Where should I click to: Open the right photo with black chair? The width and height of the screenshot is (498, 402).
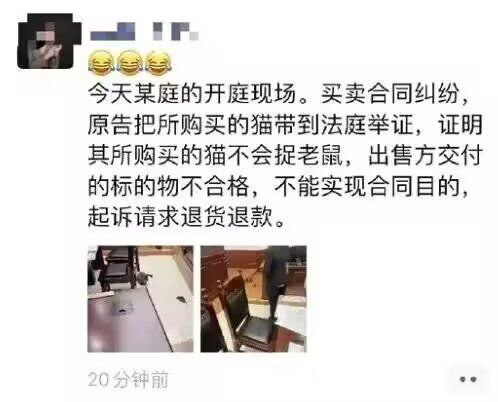(253, 299)
